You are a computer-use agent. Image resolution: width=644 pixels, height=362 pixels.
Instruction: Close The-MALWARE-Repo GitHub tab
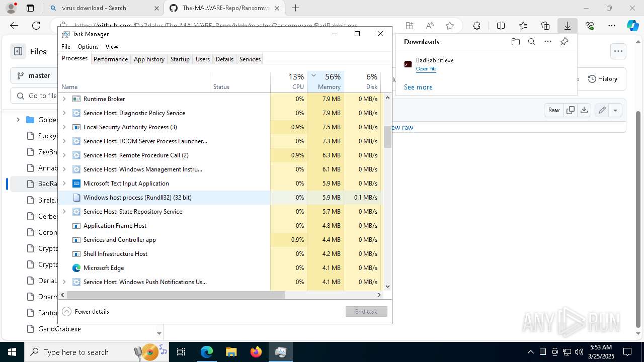pyautogui.click(x=277, y=8)
